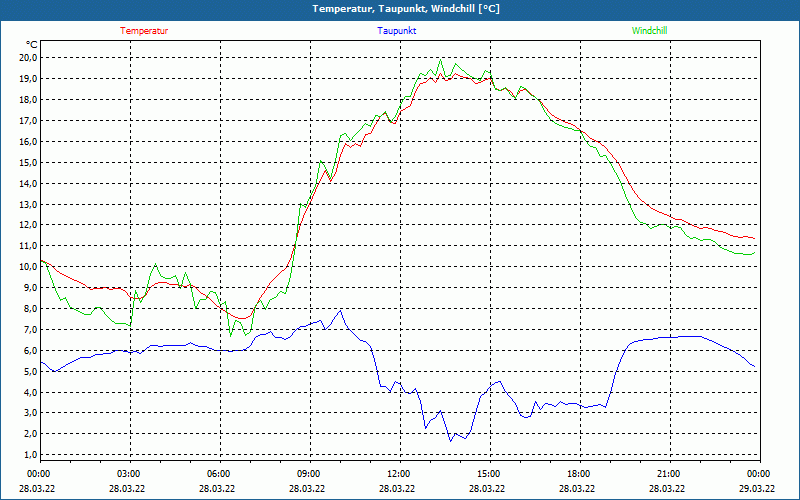Click the '8,0' y-axis value
This screenshot has height=500, width=800.
click(x=30, y=309)
